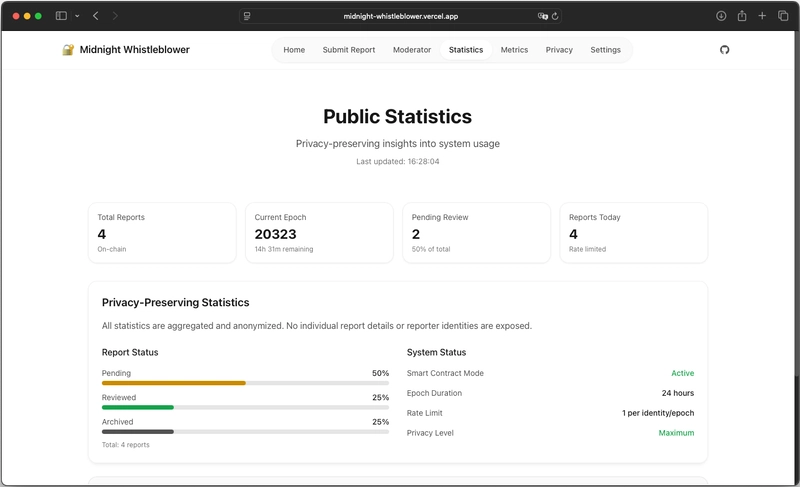Click the address bar URL field

point(400,16)
